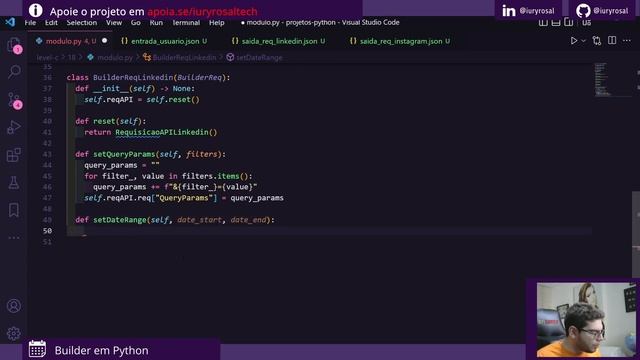Open Run and Debug view
The image size is (640, 360).
(13, 127)
